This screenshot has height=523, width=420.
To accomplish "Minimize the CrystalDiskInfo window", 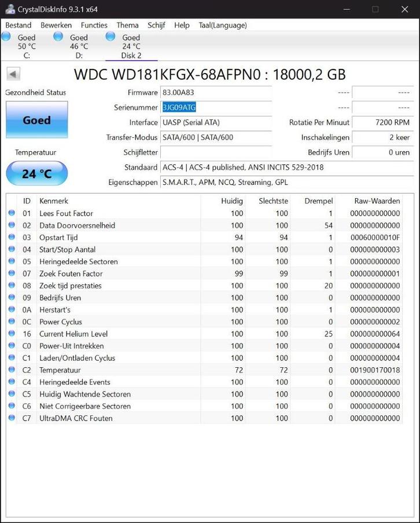I will coord(347,9).
